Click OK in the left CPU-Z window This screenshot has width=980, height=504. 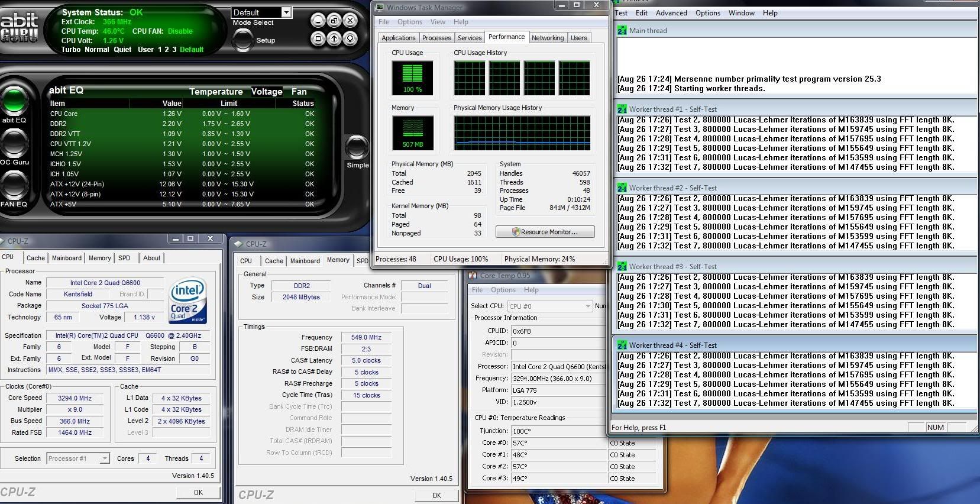click(x=198, y=492)
